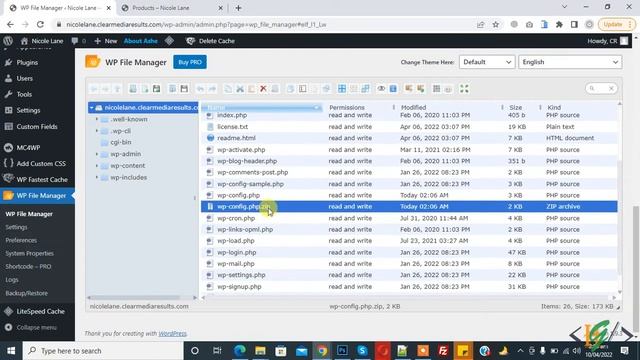Click the browser address bar

click(x=265, y=24)
